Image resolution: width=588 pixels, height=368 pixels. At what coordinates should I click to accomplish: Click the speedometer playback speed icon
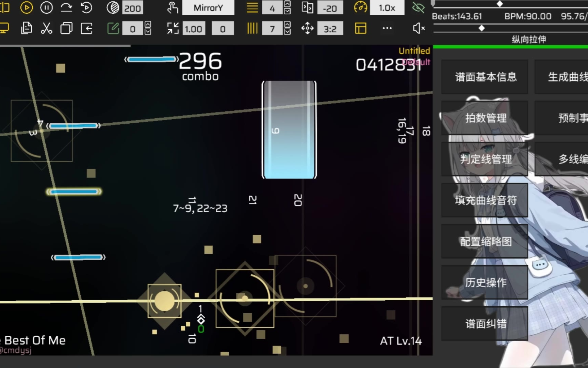pos(360,7)
